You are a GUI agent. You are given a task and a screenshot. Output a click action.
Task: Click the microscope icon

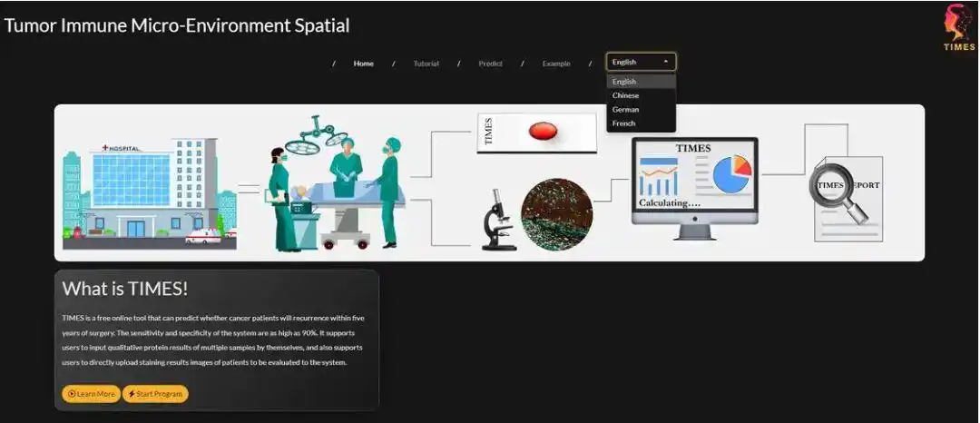pyautogui.click(x=499, y=220)
